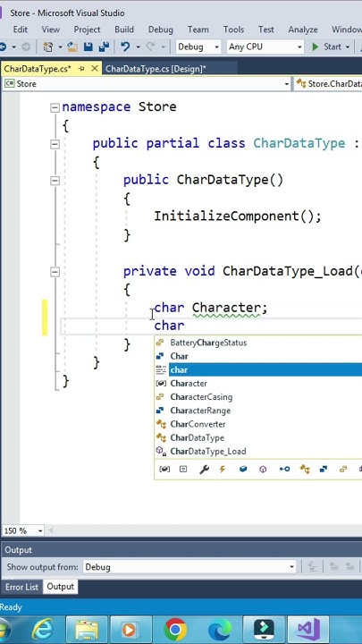Open the Project menu

click(87, 30)
